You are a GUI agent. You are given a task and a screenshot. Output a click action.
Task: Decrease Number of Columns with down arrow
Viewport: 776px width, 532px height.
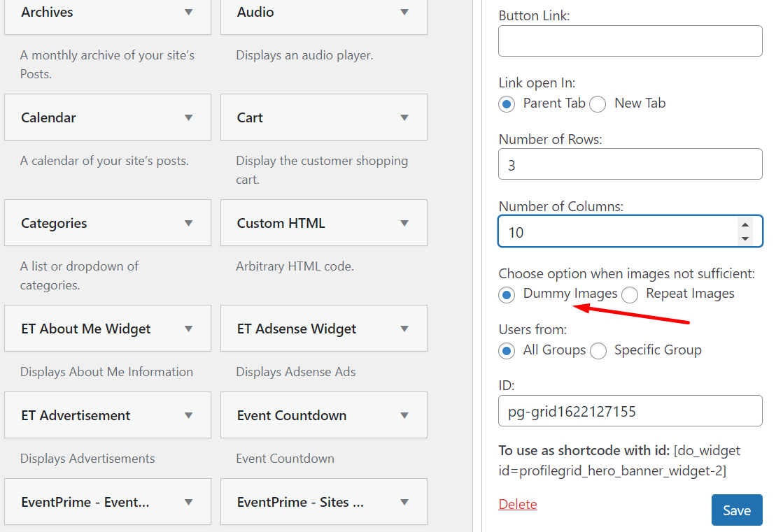745,238
